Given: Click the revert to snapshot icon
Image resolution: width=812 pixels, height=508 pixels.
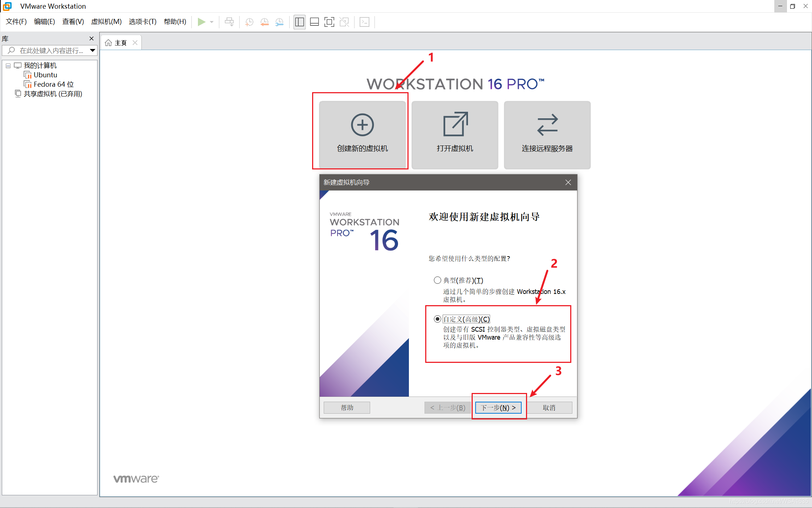Looking at the screenshot, I should [x=265, y=22].
